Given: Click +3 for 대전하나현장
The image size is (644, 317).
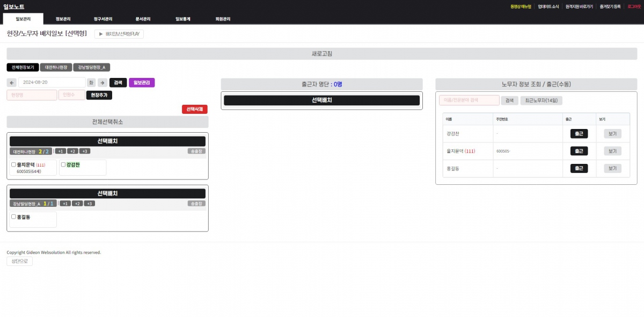Looking at the screenshot, I should pyautogui.click(x=85, y=151).
